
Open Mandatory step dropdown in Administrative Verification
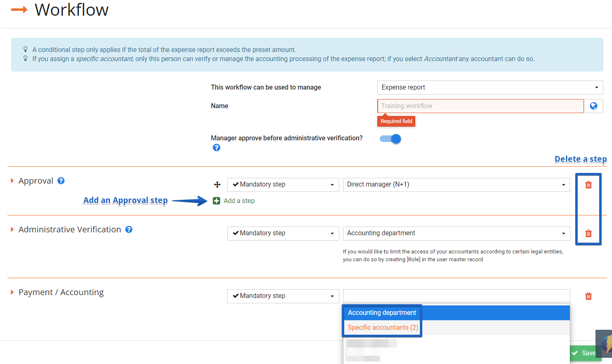[283, 234]
